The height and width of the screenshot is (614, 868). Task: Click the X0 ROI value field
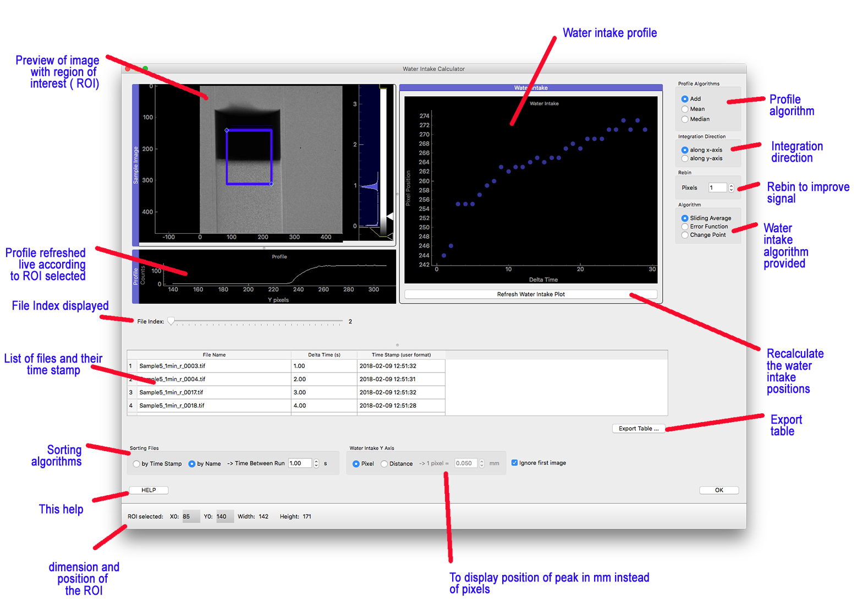(190, 517)
